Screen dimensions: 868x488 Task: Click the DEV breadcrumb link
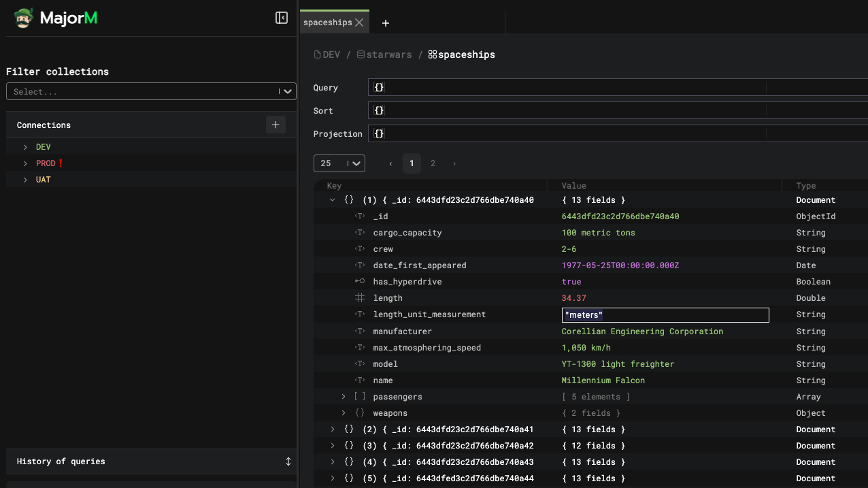331,54
